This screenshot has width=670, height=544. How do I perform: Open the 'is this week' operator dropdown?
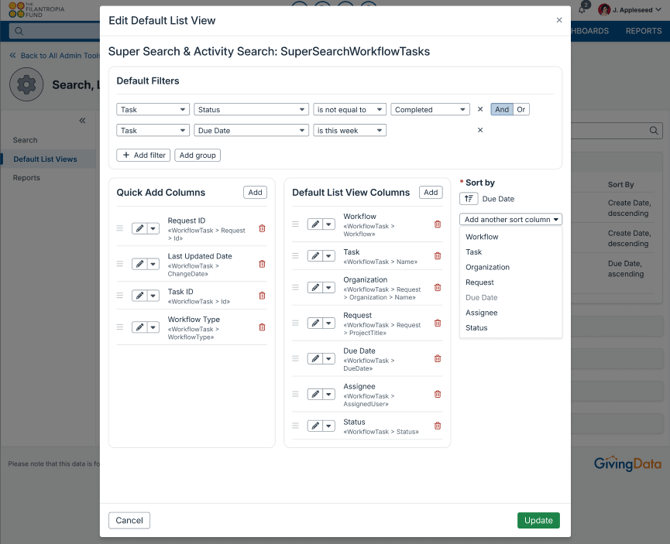[350, 130]
